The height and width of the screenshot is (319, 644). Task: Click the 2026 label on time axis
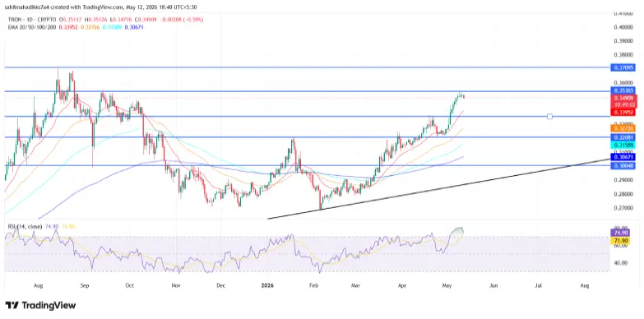coord(267,285)
